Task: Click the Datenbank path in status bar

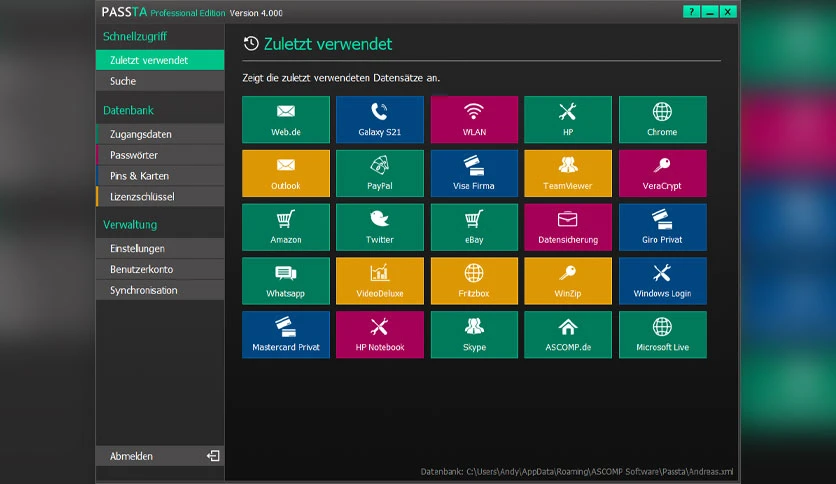Action: [x=576, y=472]
